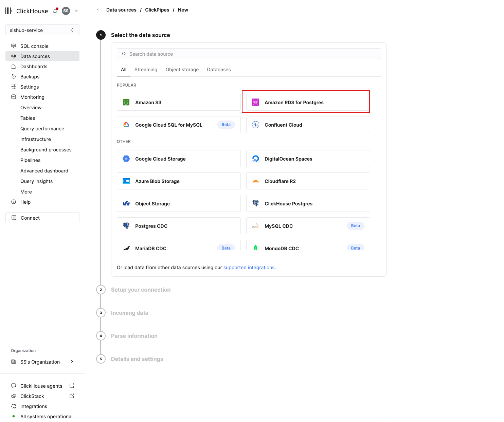The height and width of the screenshot is (422, 504).
Task: Open Background processes monitoring
Action: pos(46,149)
